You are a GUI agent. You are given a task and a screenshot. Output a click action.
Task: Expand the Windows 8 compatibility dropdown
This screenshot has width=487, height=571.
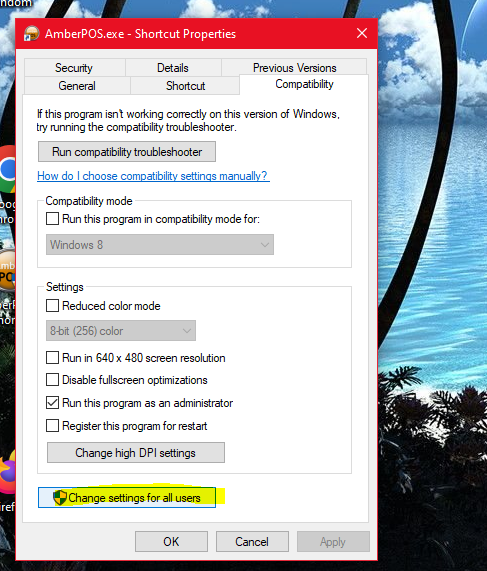click(160, 244)
